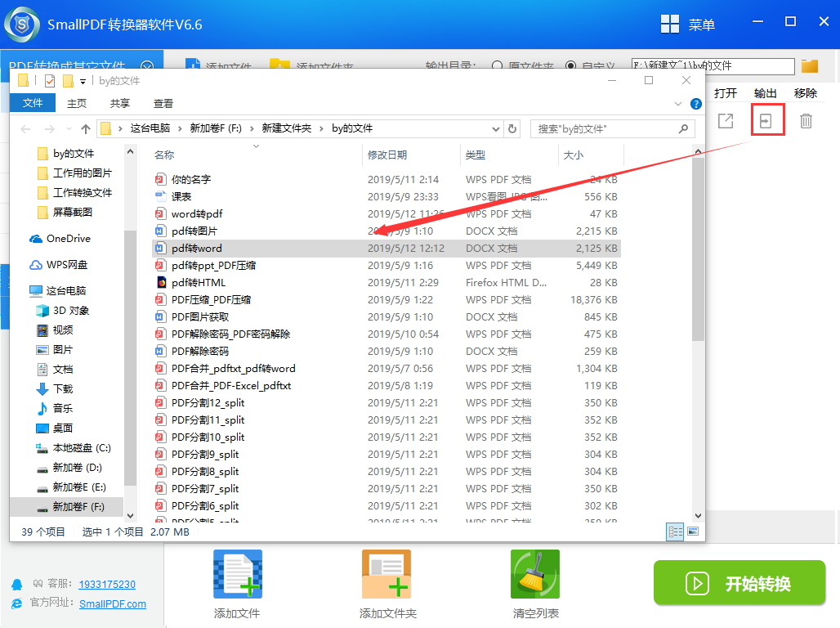Image resolution: width=840 pixels, height=628 pixels.
Task: Go back with the Explorer back arrow
Action: point(25,129)
